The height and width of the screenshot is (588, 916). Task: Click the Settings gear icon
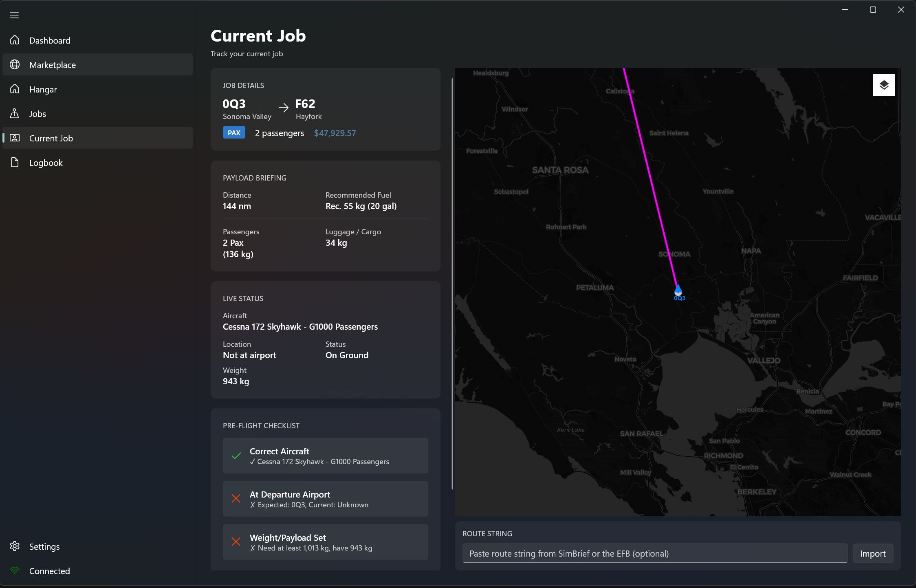pos(15,546)
